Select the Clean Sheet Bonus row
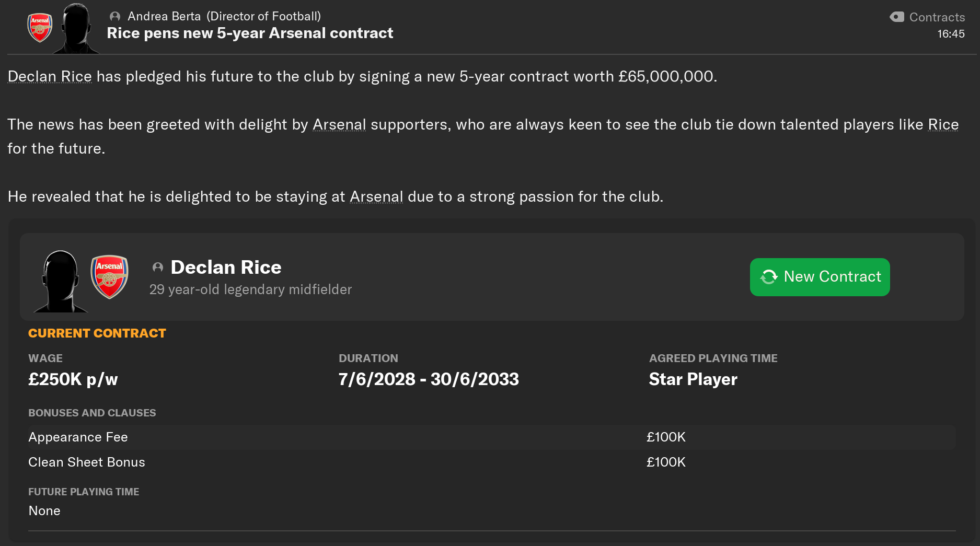Screen dimensions: 980x546 [492, 462]
